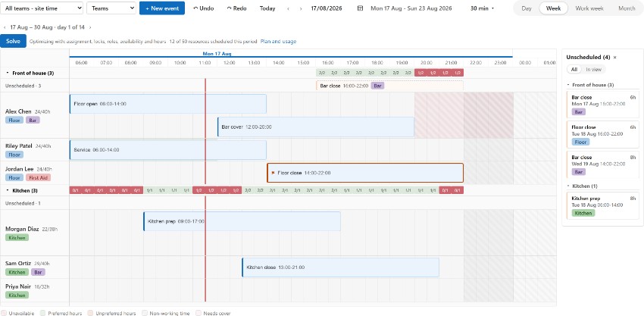Click Alex Chen's Bar role tag
644x316 pixels.
[33, 120]
